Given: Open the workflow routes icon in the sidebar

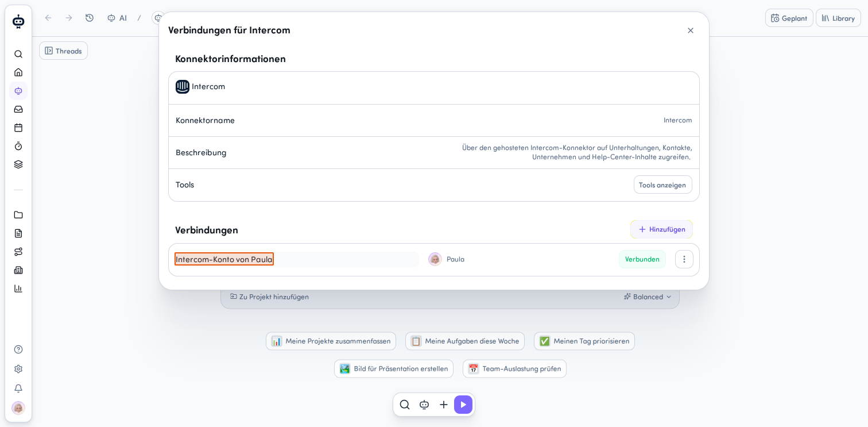Looking at the screenshot, I should coord(18,252).
